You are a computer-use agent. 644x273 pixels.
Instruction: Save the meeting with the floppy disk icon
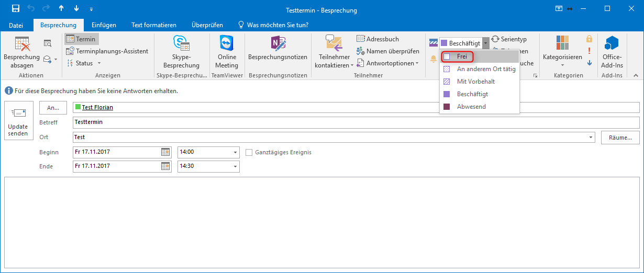click(x=16, y=9)
